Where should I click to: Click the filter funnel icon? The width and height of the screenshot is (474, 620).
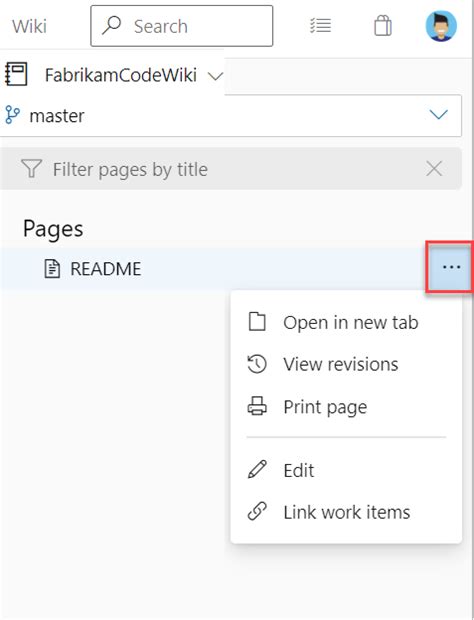(x=31, y=169)
